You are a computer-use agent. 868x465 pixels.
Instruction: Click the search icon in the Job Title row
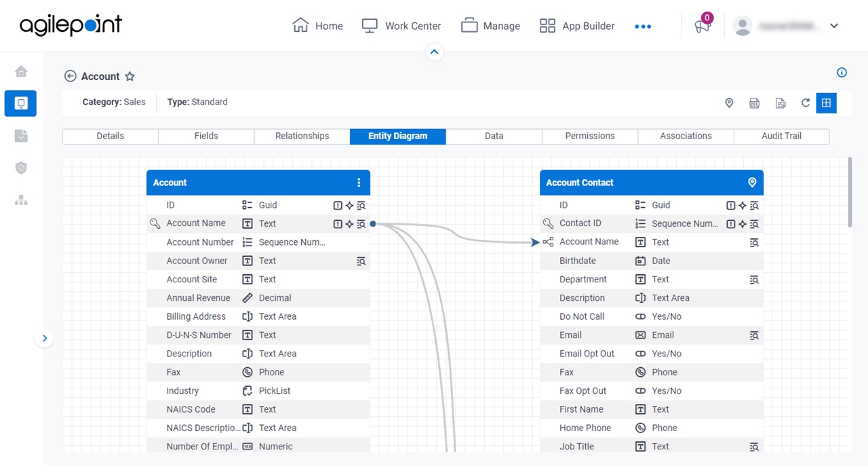coord(753,447)
